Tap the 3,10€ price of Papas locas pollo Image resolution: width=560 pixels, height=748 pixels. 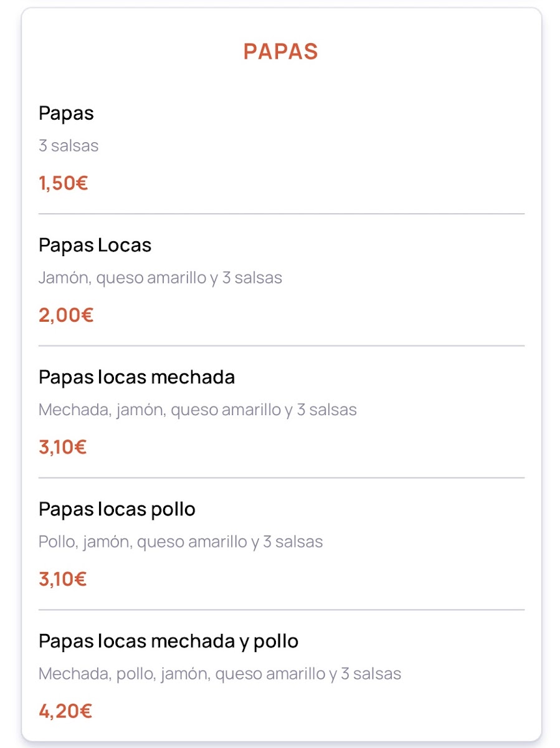[62, 580]
